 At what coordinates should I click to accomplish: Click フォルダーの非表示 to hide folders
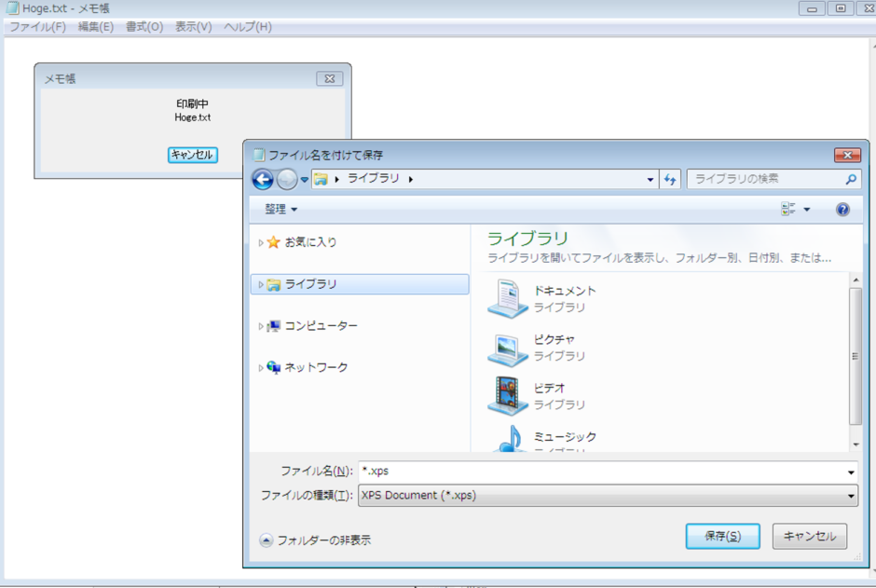click(315, 540)
